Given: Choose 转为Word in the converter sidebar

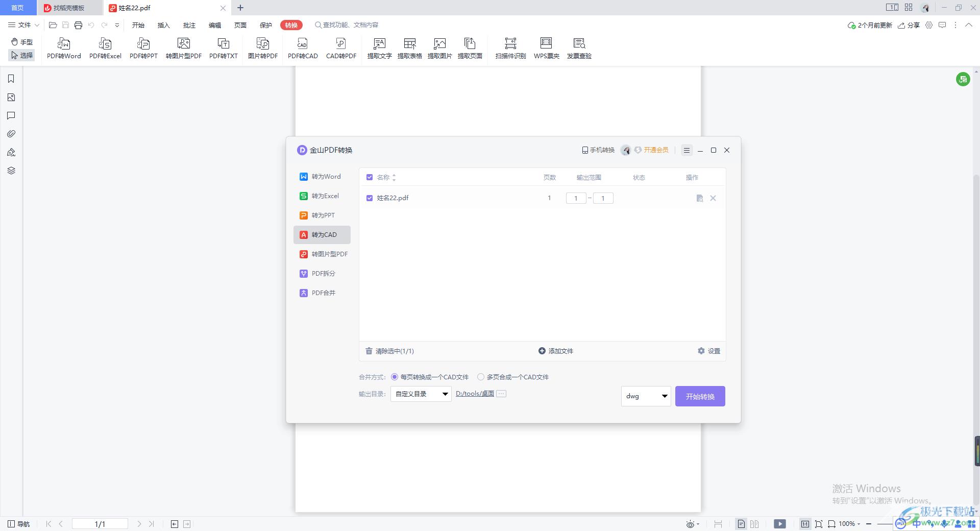Looking at the screenshot, I should tap(322, 177).
